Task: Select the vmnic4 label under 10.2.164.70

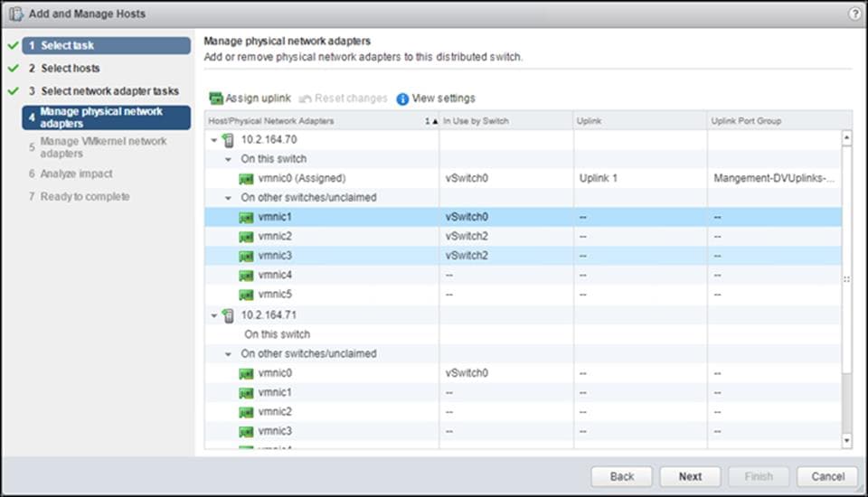Action: [275, 276]
